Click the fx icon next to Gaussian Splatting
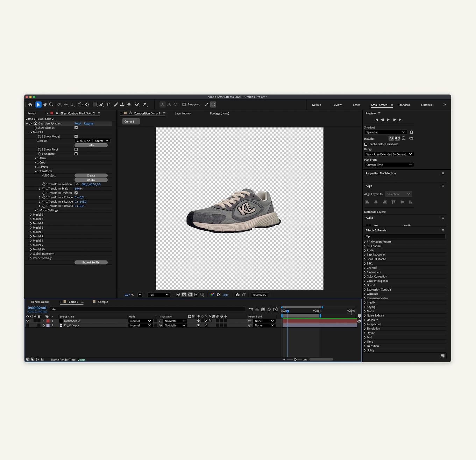476x460 pixels. coord(31,123)
